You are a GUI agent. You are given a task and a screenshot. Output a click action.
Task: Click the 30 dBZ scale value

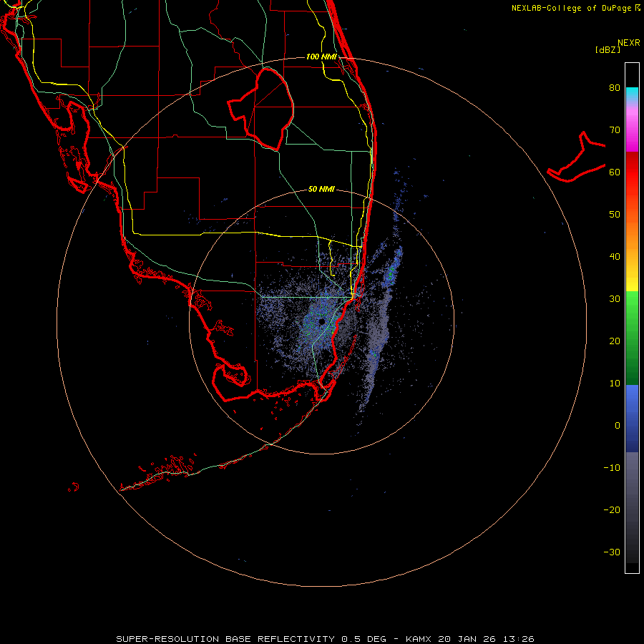[615, 299]
